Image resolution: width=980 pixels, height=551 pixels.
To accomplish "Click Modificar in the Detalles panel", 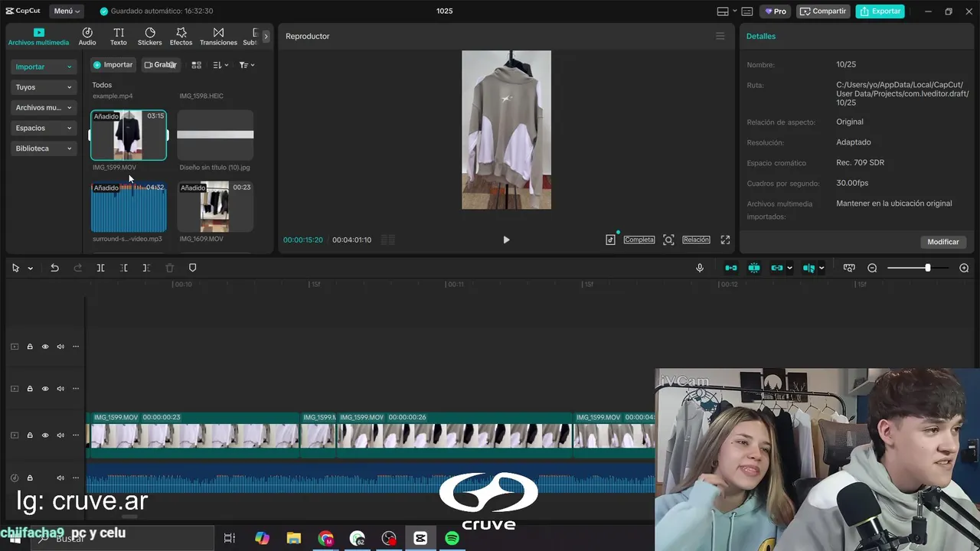I will (x=943, y=242).
